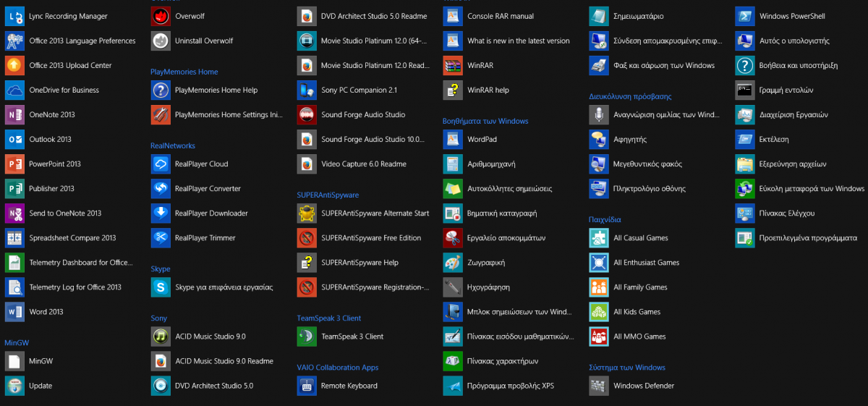Click the Lync Recording Manager icon
Viewport: 868px width, 406px height.
pos(14,16)
